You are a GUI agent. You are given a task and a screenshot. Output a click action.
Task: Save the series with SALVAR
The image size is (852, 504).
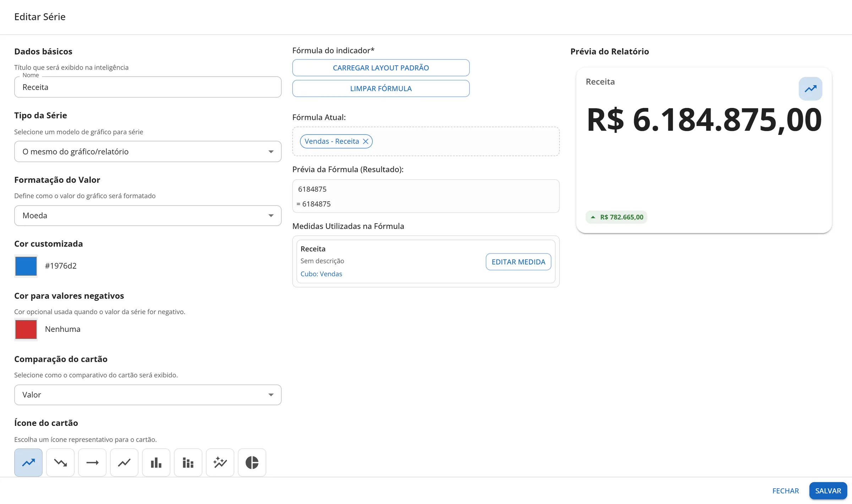pyautogui.click(x=828, y=491)
